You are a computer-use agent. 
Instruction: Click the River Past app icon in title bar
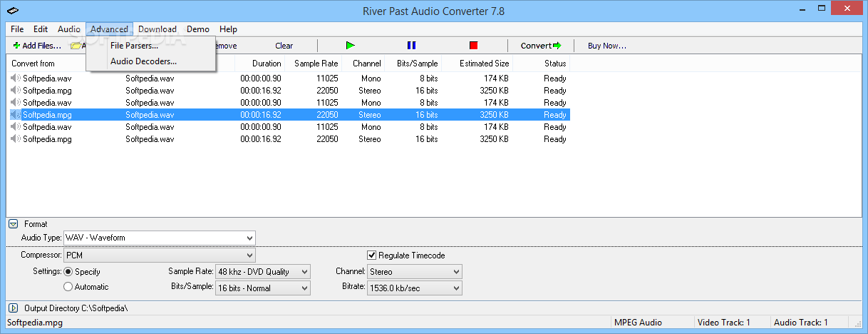coord(12,10)
